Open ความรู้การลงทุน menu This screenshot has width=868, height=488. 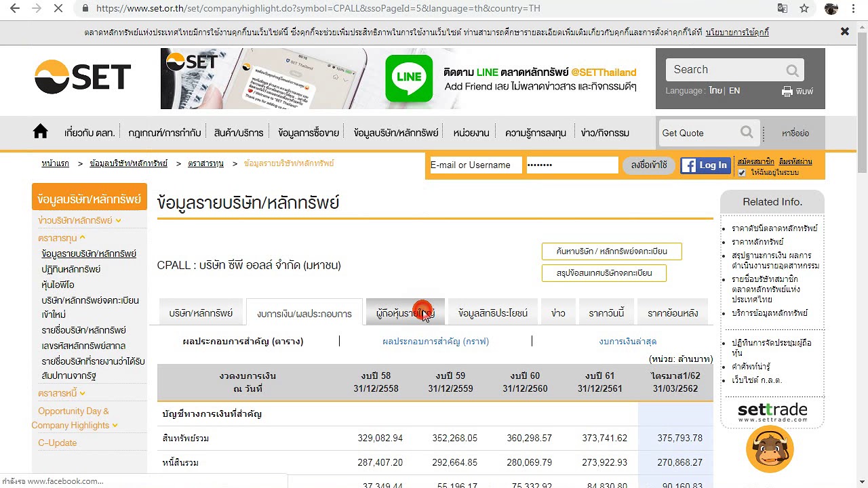coord(536,133)
